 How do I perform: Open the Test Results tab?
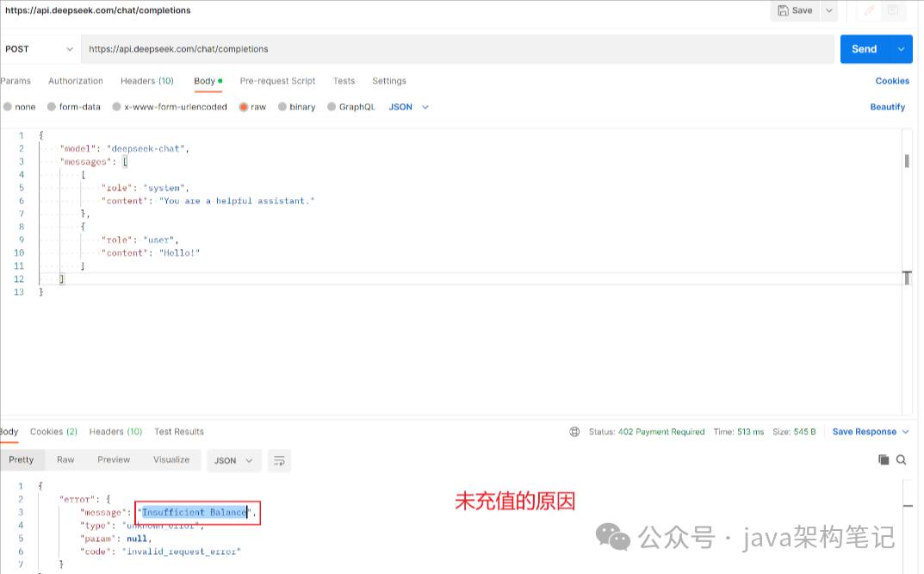tap(179, 432)
